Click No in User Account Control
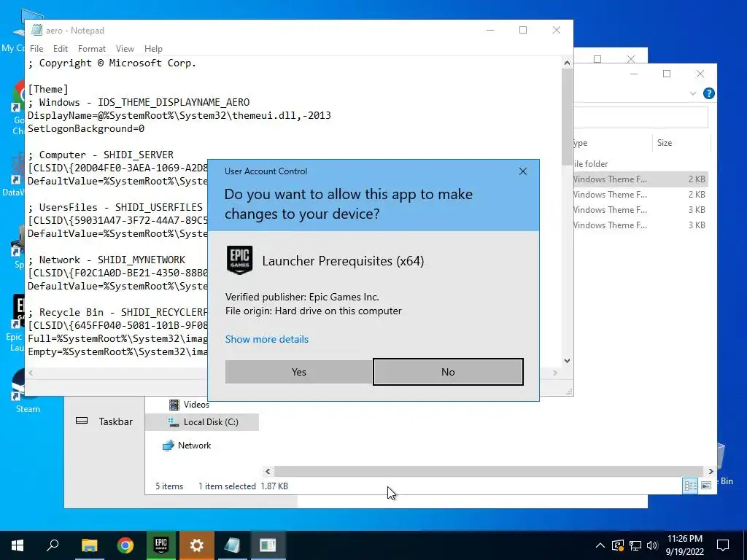Screen dimensions: 747x560 [448, 372]
